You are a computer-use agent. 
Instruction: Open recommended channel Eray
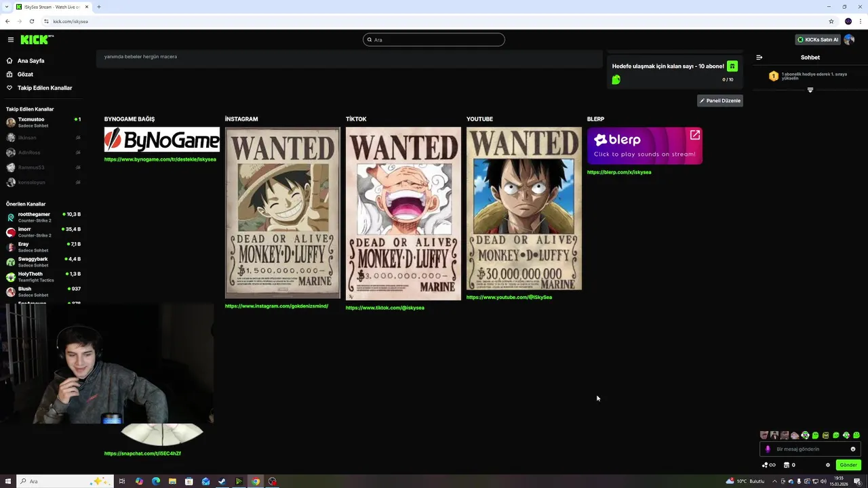[x=43, y=247]
